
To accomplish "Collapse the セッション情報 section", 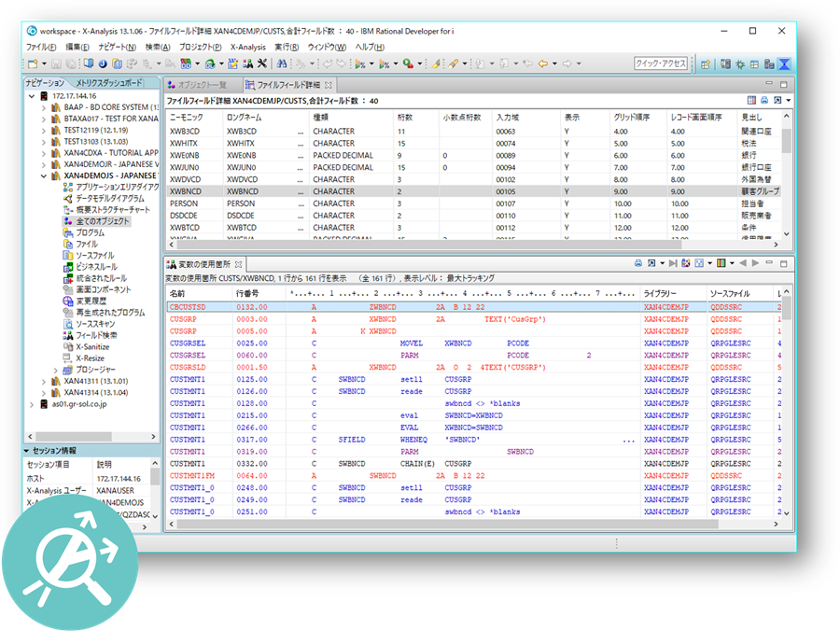I will tap(26, 451).
